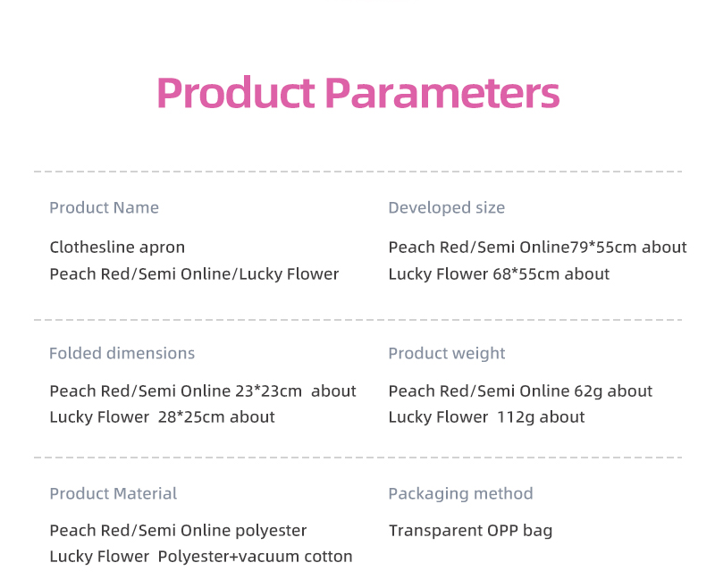Select Polyester+vacuum cotton material line

(200, 557)
